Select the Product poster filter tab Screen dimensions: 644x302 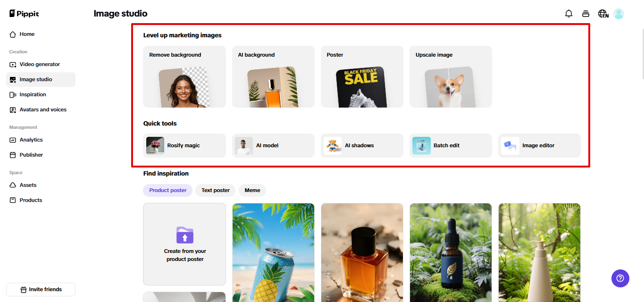click(x=168, y=190)
